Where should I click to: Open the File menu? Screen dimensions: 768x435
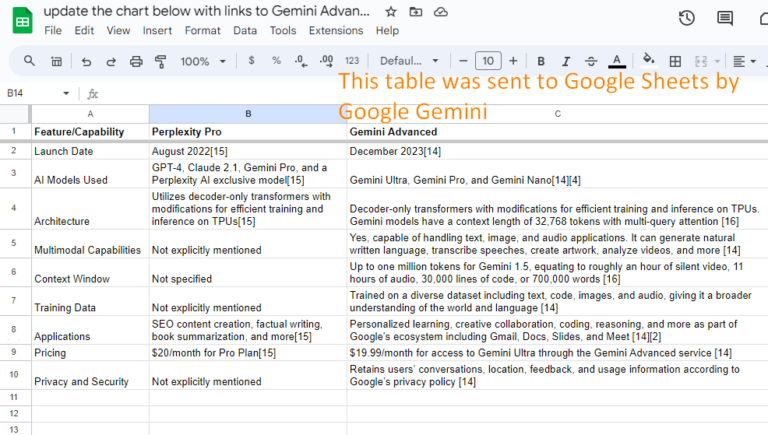[53, 30]
